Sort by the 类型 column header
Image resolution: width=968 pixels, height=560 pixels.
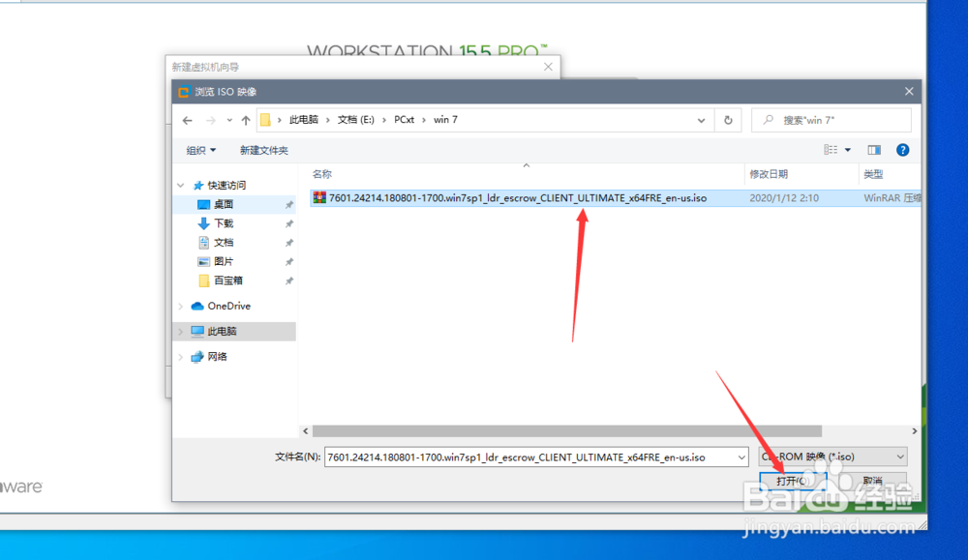pyautogui.click(x=873, y=174)
